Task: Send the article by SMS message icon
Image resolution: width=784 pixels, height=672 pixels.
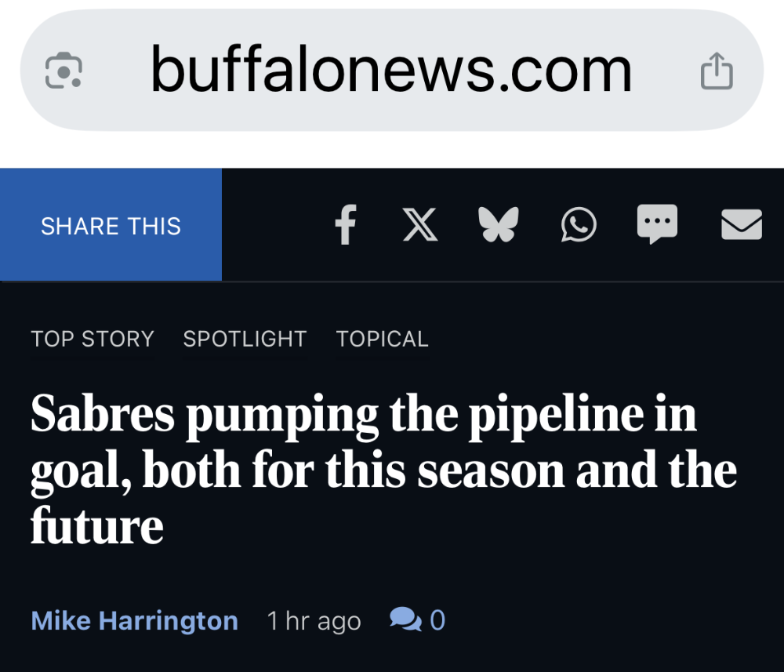Action: pos(657,223)
